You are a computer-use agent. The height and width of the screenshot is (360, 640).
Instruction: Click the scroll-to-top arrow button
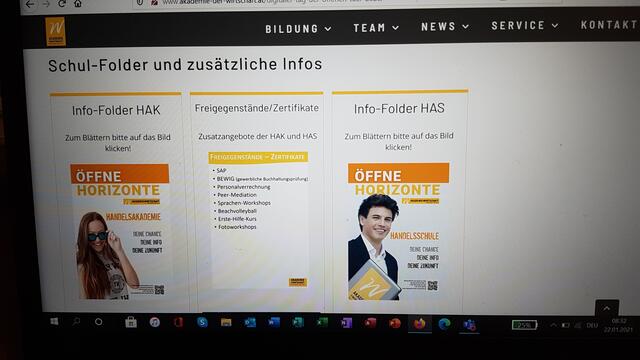pos(607,309)
